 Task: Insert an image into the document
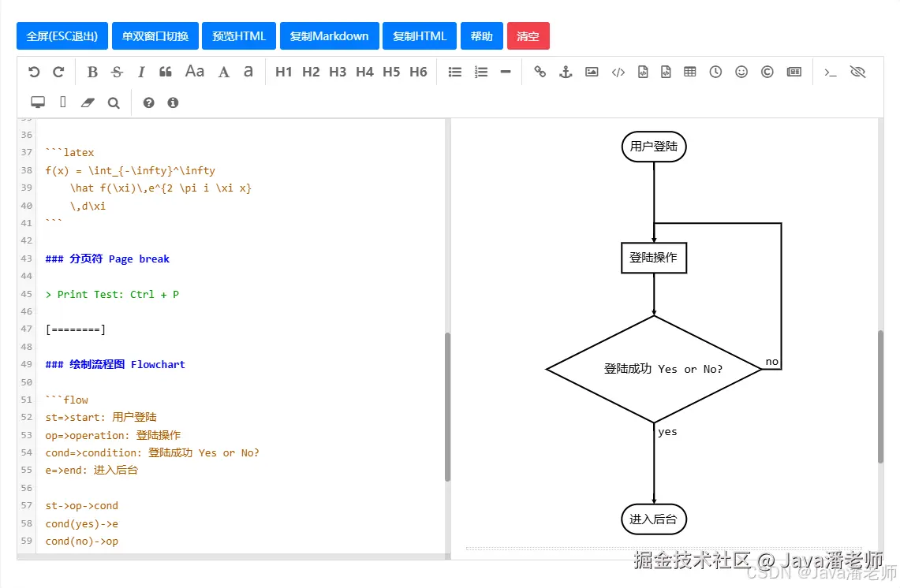[592, 72]
